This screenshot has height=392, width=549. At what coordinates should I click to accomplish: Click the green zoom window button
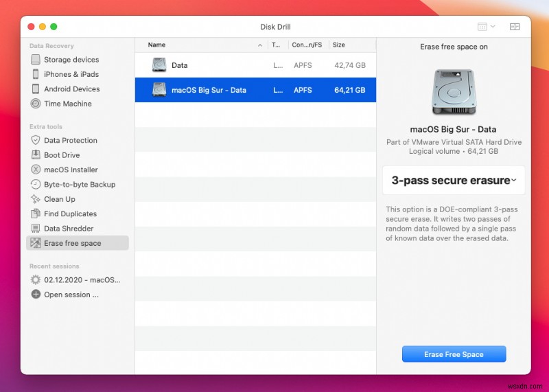tap(54, 27)
